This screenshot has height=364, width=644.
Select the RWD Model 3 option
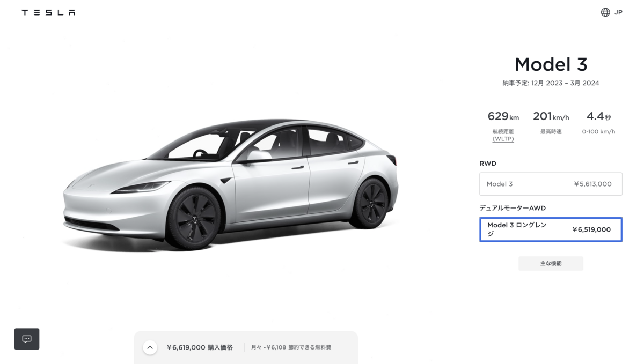tap(551, 184)
